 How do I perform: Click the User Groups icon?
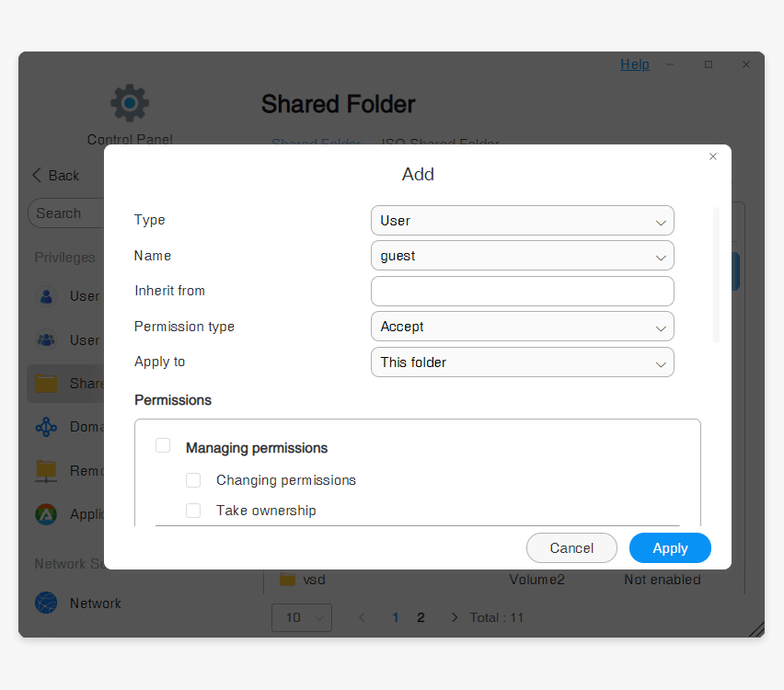pyautogui.click(x=46, y=340)
